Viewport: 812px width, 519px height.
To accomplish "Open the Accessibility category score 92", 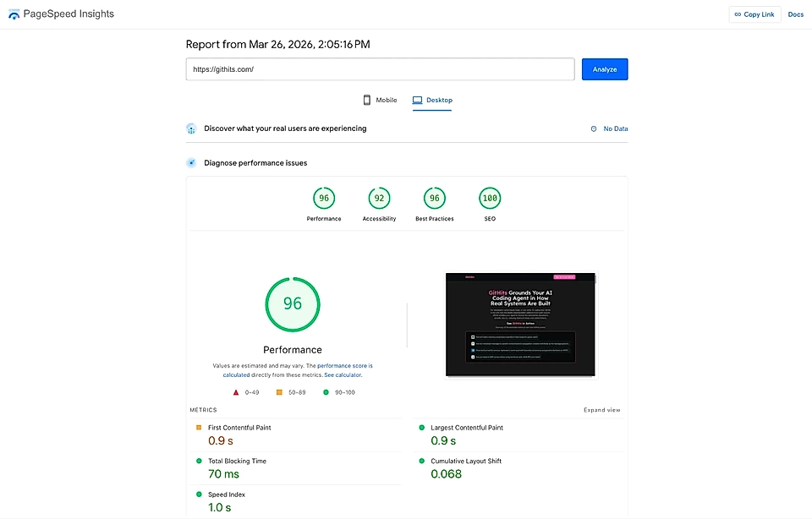I will click(x=379, y=197).
